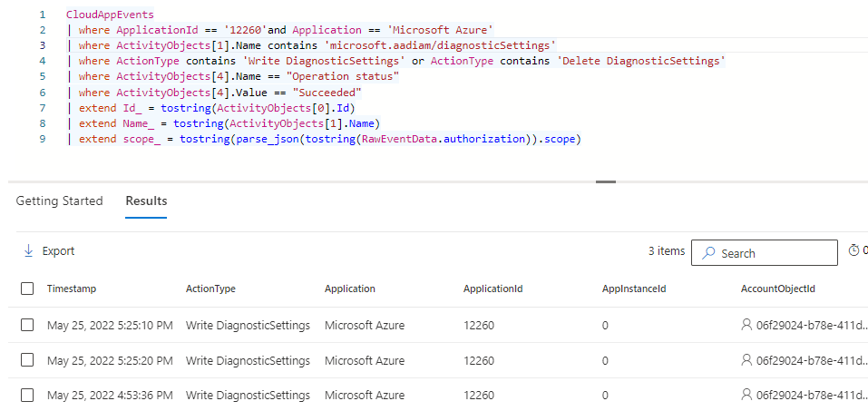This screenshot has height=411, width=868.
Task: Click user icon in third result row
Action: click(747, 396)
